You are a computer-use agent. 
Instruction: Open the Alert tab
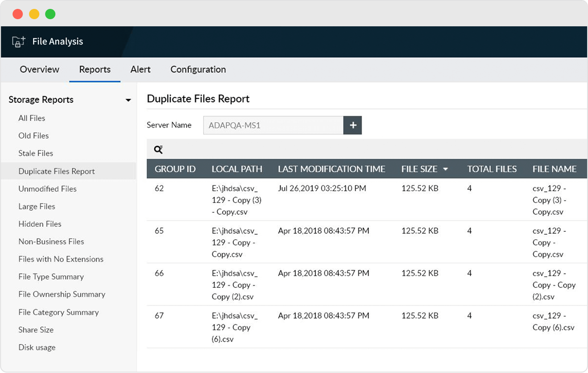(140, 70)
